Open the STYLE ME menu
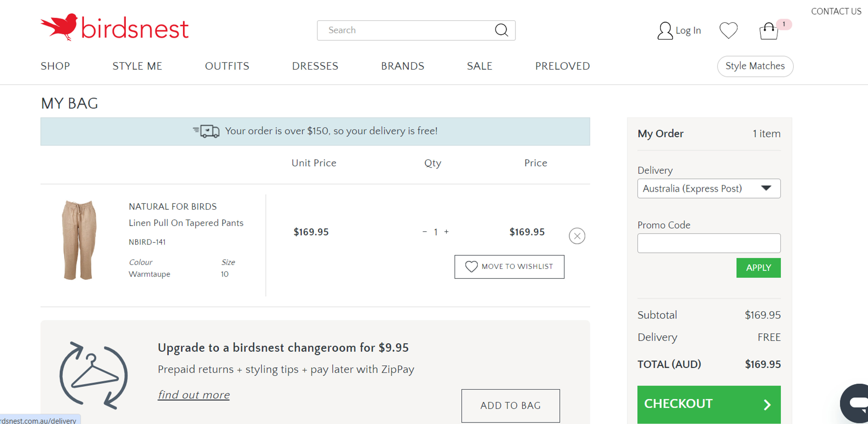Viewport: 868px width, 424px height. click(137, 66)
